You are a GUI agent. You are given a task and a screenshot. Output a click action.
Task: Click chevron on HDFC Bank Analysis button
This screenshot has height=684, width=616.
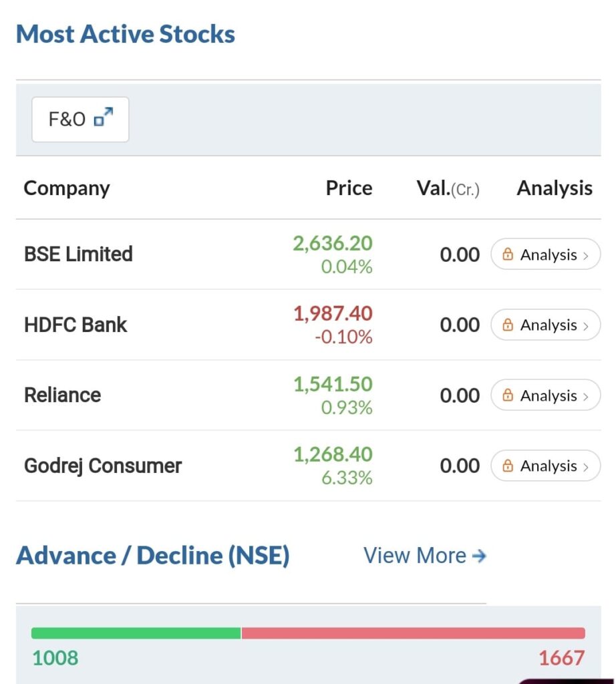point(586,326)
